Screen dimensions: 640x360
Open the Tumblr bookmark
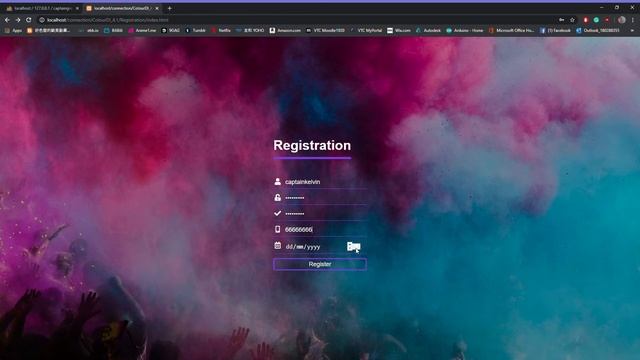196,30
